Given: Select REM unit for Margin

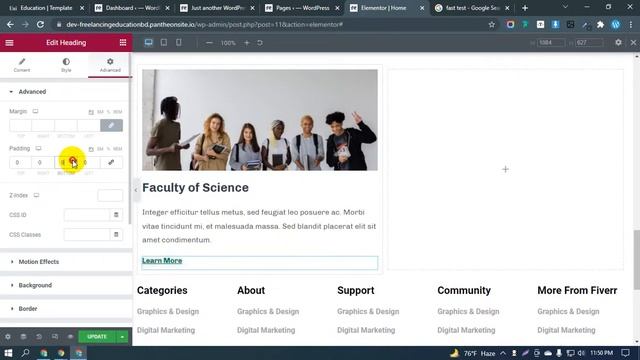Looking at the screenshot, I should click(118, 112).
